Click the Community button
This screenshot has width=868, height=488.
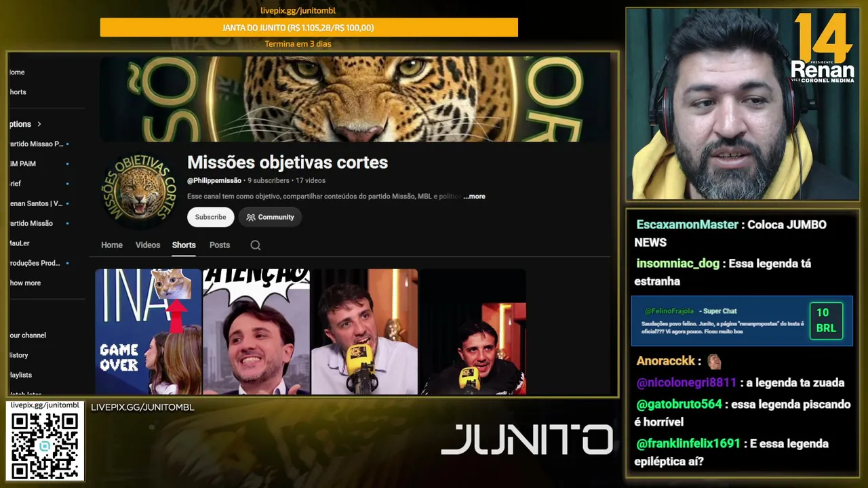270,217
